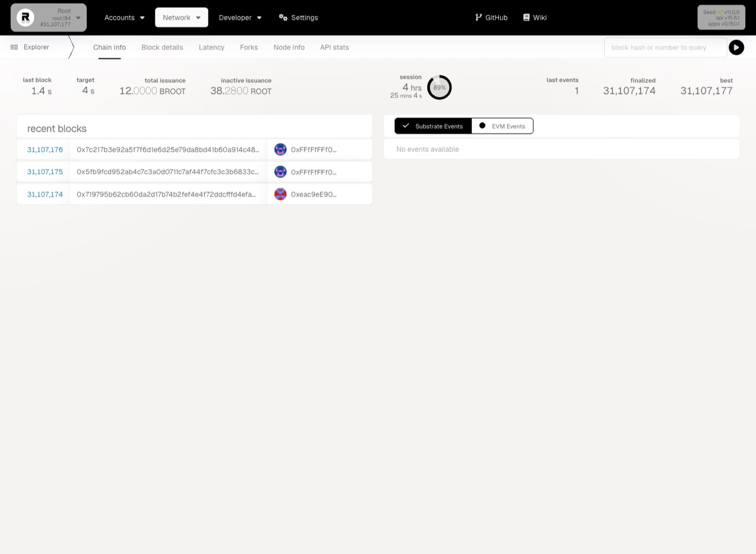Expand the Network menu
The height and width of the screenshot is (554, 756).
click(181, 18)
